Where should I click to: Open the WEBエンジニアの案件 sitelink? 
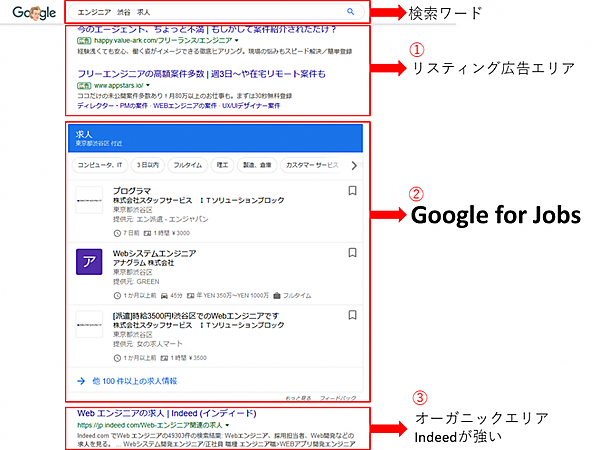(185, 106)
